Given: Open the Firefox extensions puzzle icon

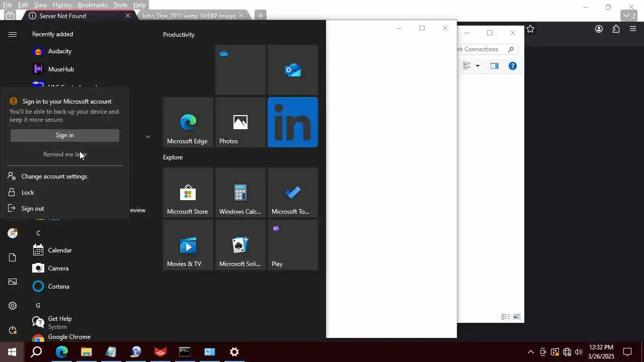Looking at the screenshot, I should (616, 29).
